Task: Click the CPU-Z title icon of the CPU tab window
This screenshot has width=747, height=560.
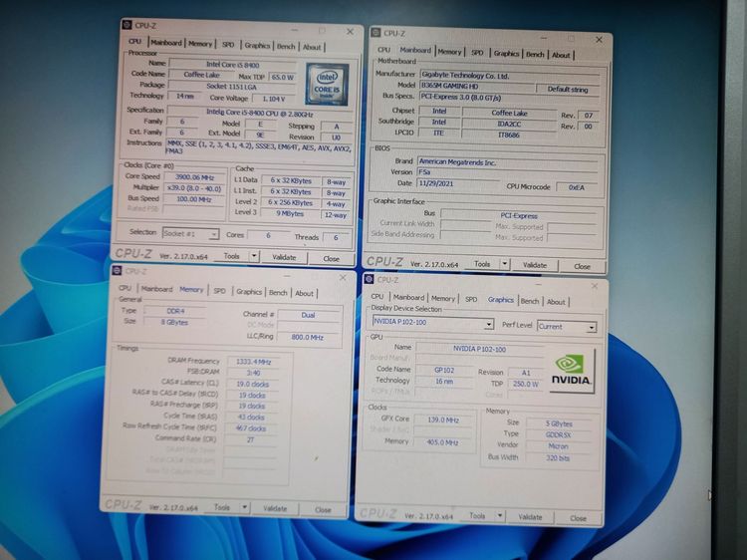Action: coord(127,25)
